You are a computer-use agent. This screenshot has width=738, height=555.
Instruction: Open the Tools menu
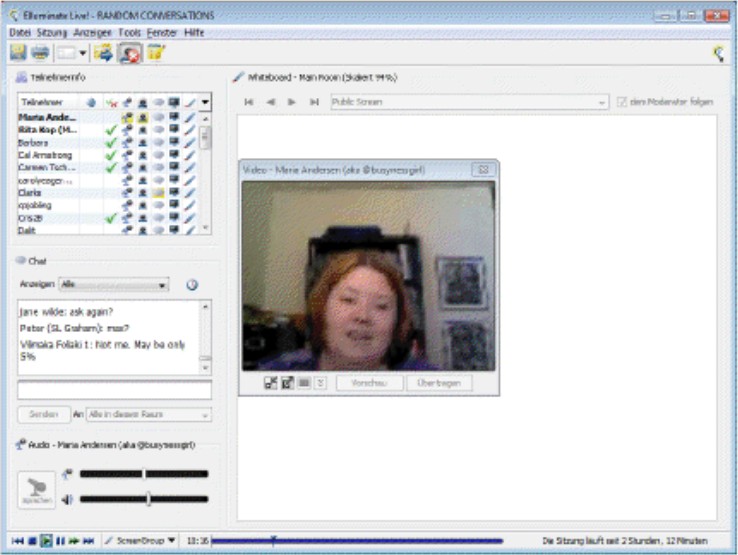(x=129, y=33)
